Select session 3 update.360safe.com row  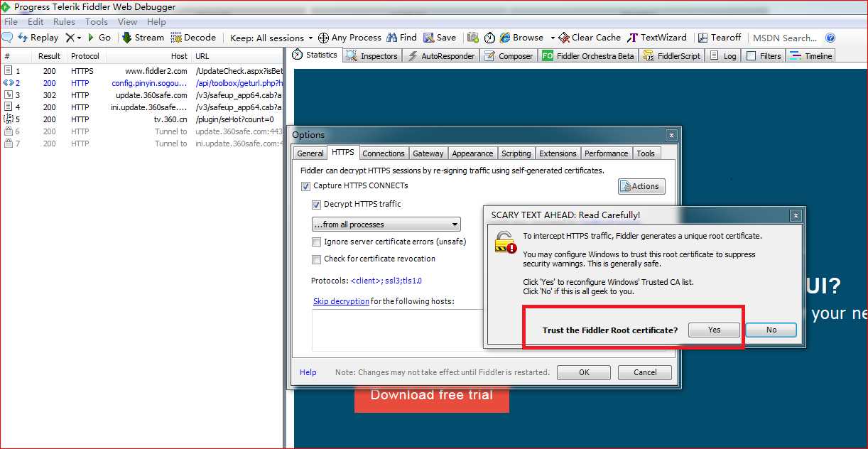tap(142, 95)
